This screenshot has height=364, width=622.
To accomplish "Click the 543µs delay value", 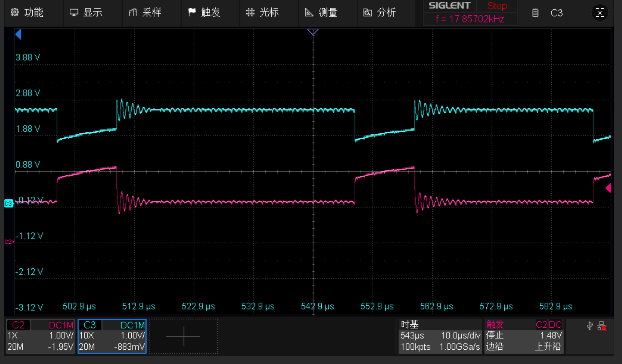I will coord(412,336).
